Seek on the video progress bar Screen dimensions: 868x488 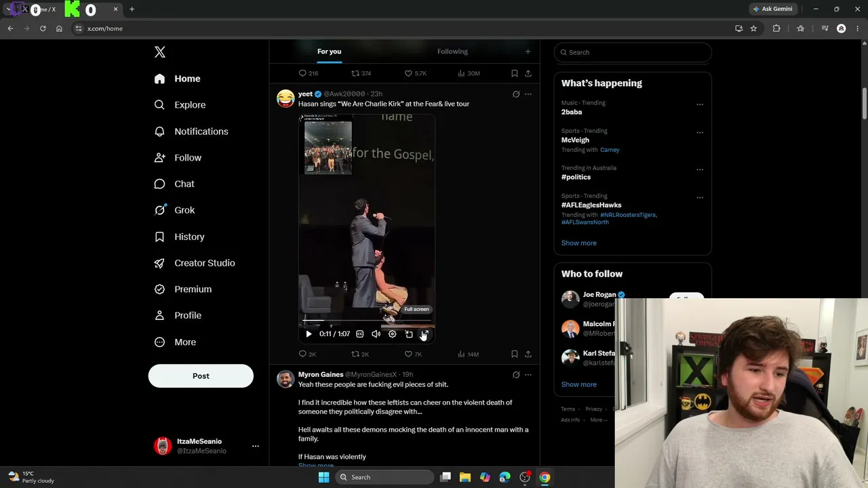[x=367, y=321]
